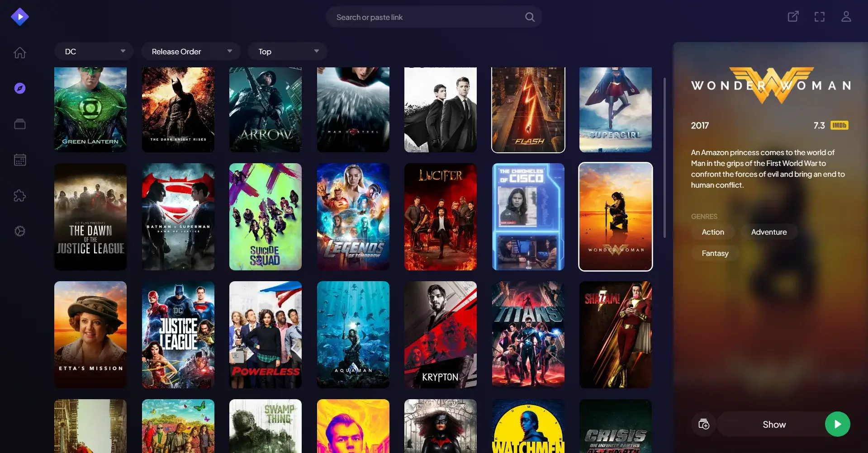Select the Krypton poster
This screenshot has height=453, width=868.
(x=441, y=335)
